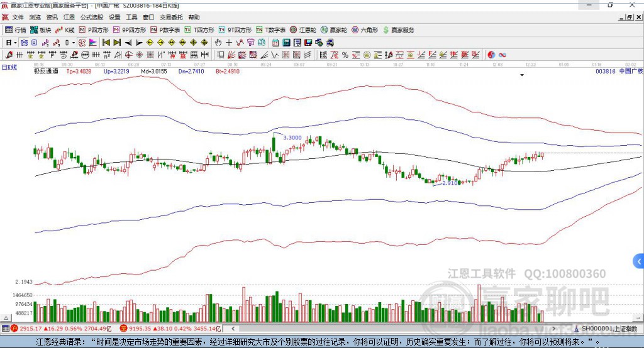
Task: Click the first yellow diamond arrow icon
Action: 150,43
